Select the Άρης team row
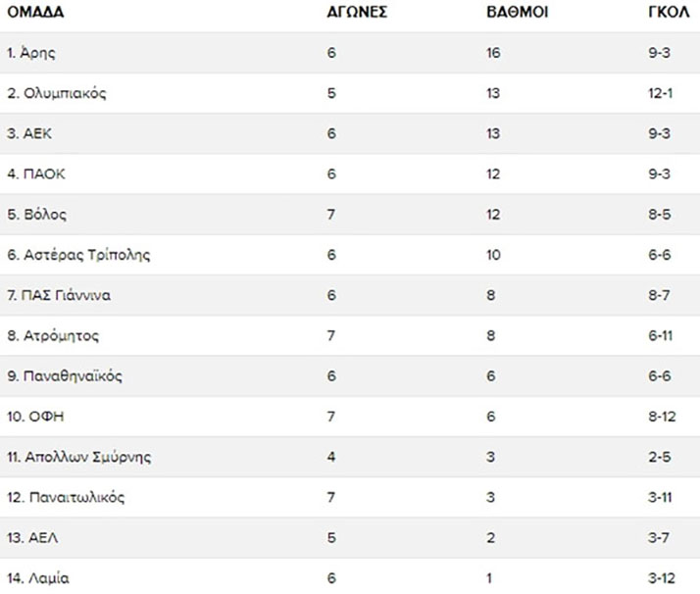The width and height of the screenshot is (700, 594). (350, 53)
